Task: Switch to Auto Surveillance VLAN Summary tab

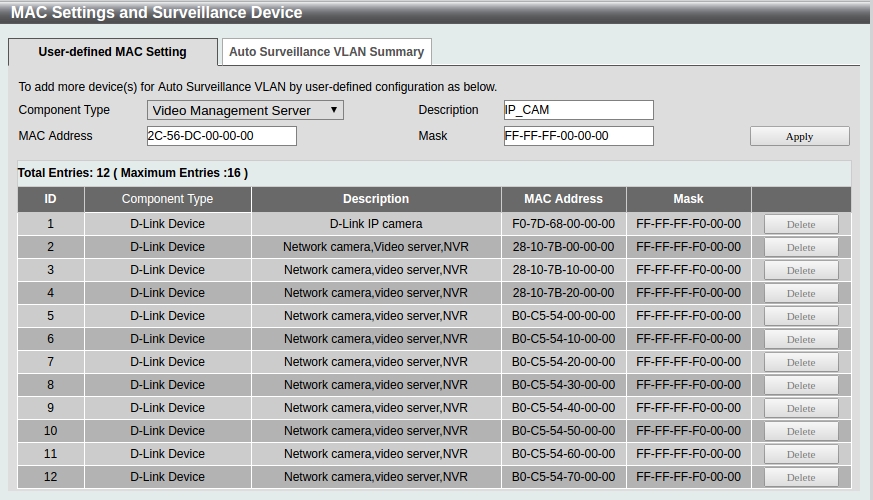Action: pos(325,51)
